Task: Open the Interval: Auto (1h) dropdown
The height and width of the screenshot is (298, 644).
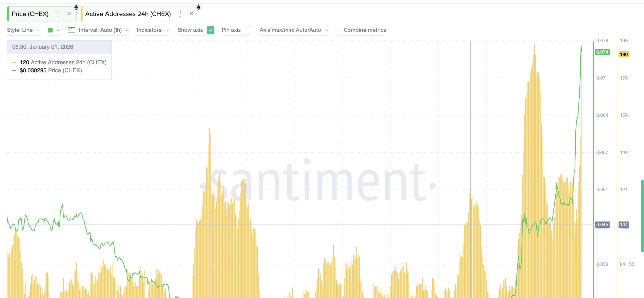Action: pos(103,30)
